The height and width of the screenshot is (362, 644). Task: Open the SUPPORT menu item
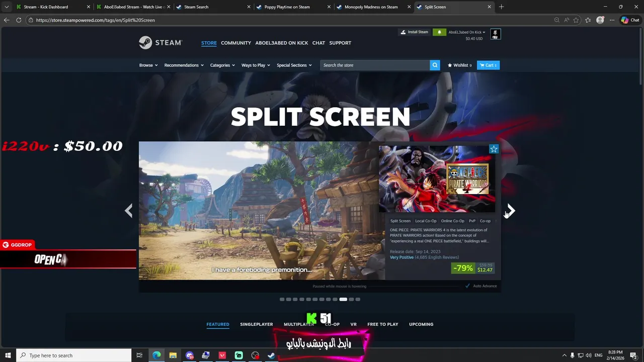[340, 43]
